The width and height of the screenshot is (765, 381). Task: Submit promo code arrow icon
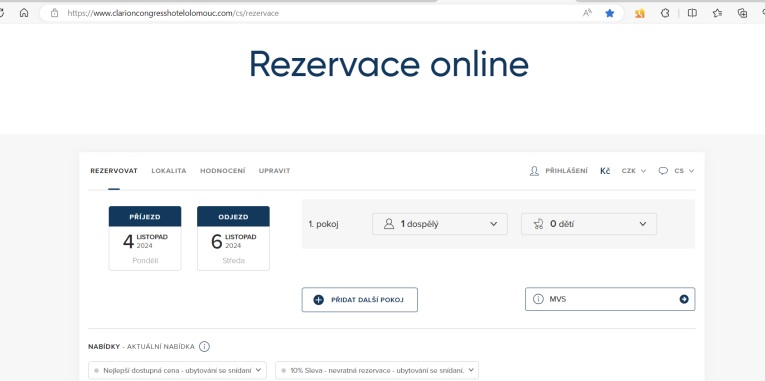pyautogui.click(x=684, y=299)
